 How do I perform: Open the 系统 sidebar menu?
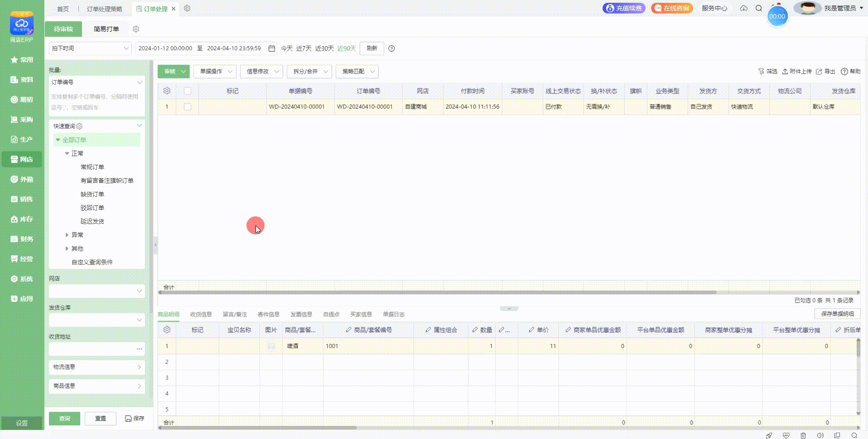pyautogui.click(x=22, y=279)
